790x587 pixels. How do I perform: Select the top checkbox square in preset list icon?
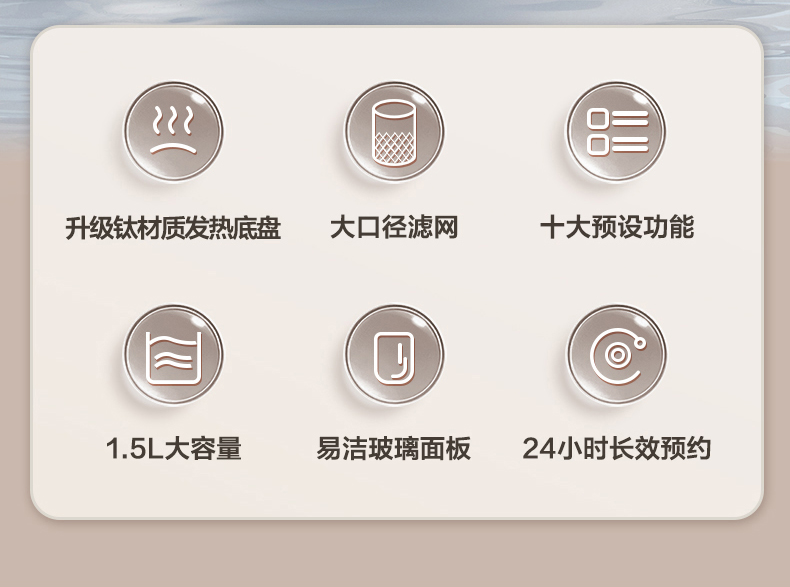[x=598, y=119]
